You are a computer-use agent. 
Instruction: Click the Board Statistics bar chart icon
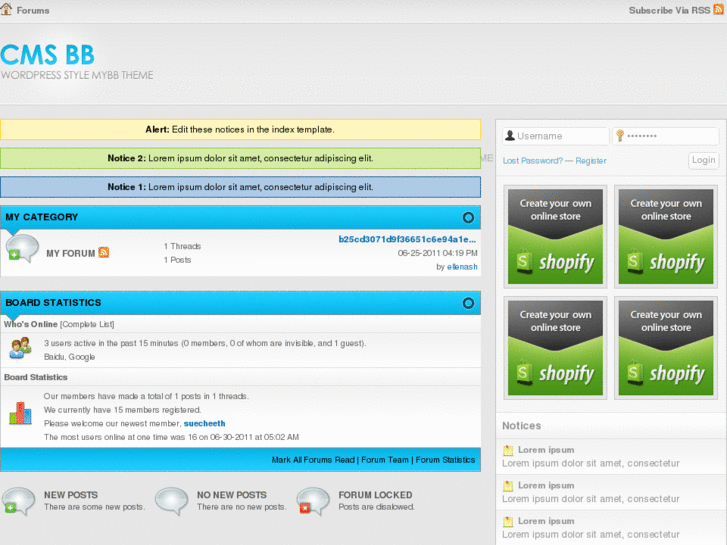(x=20, y=413)
